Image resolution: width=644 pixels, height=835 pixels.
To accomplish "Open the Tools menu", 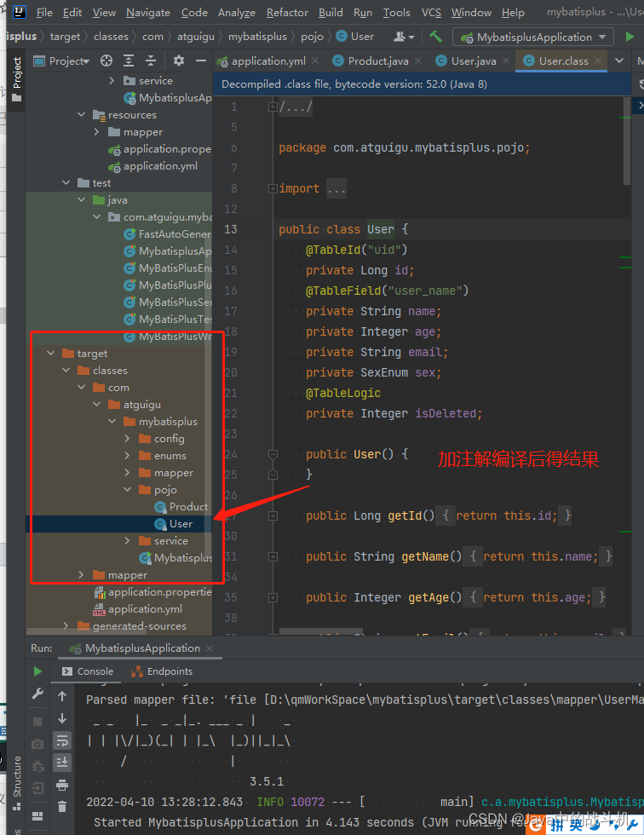I will [x=396, y=12].
